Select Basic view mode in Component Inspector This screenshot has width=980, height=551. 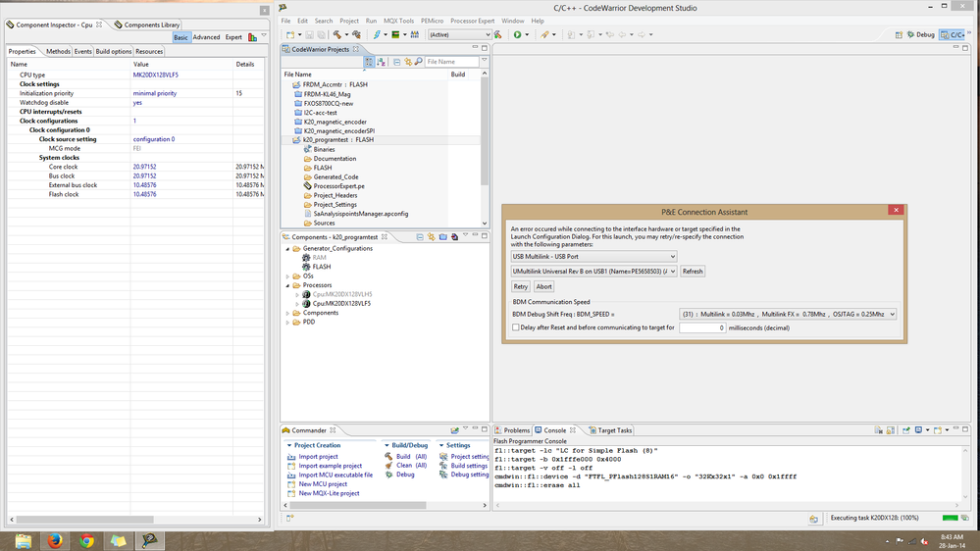click(x=181, y=37)
